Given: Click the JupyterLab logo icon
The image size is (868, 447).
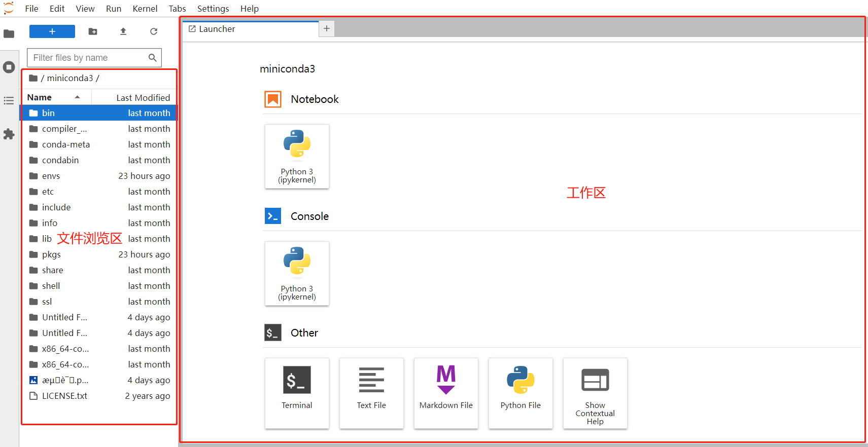Looking at the screenshot, I should pyautogui.click(x=9, y=8).
